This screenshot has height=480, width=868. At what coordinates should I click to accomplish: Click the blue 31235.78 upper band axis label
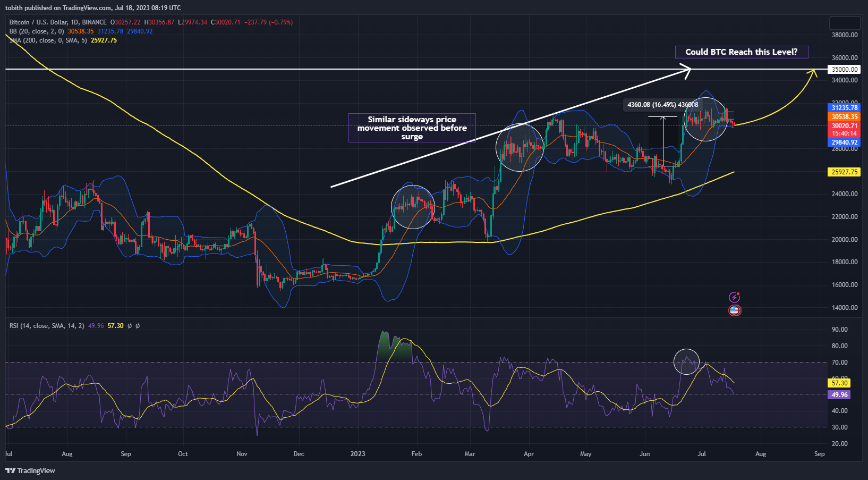point(844,108)
